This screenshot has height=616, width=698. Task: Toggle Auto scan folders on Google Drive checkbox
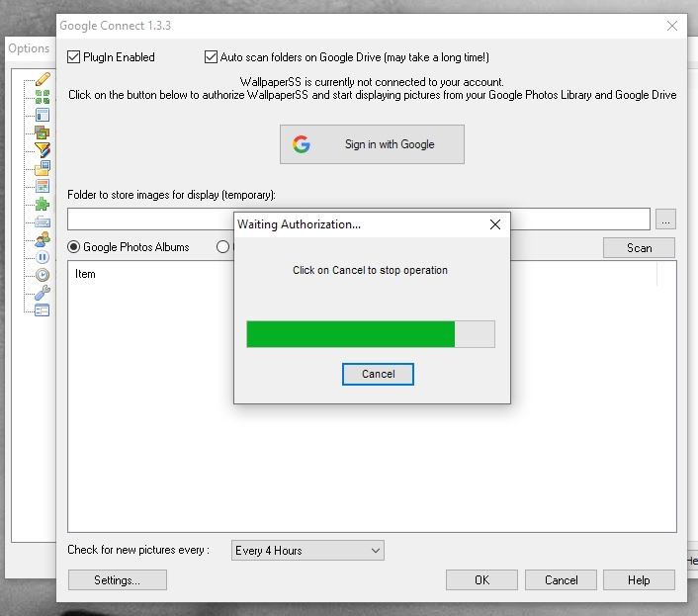pyautogui.click(x=211, y=57)
